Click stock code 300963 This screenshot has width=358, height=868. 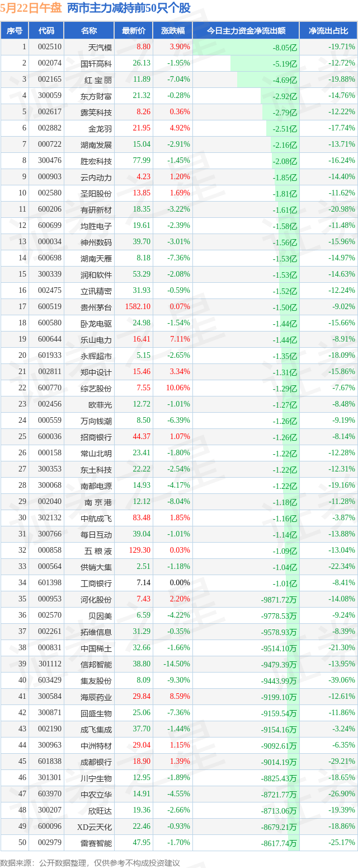click(50, 745)
